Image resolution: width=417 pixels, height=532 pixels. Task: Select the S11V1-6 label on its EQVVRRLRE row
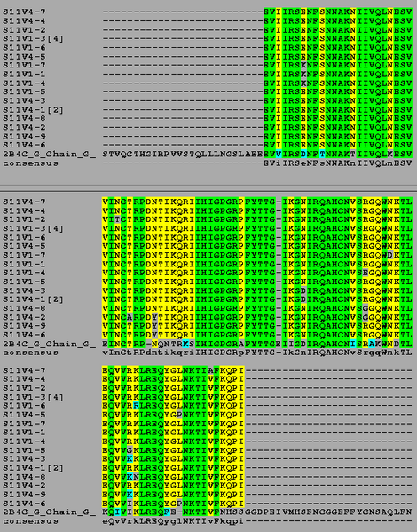tap(25, 406)
